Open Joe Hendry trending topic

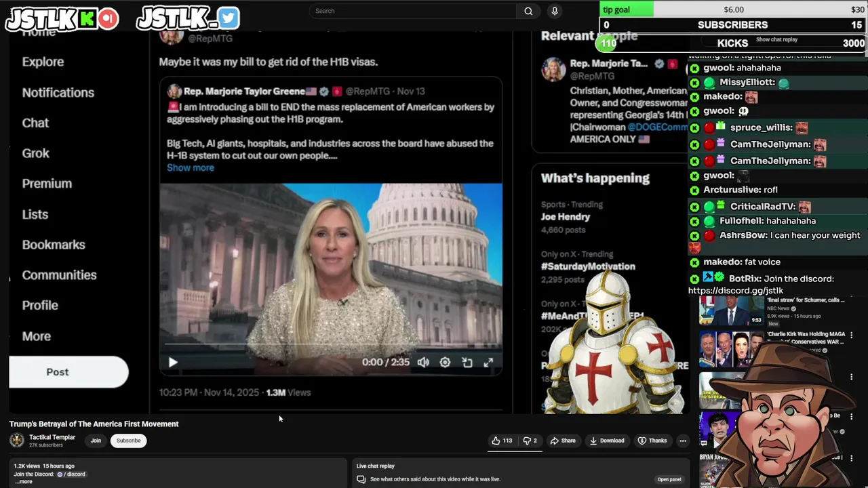point(566,217)
